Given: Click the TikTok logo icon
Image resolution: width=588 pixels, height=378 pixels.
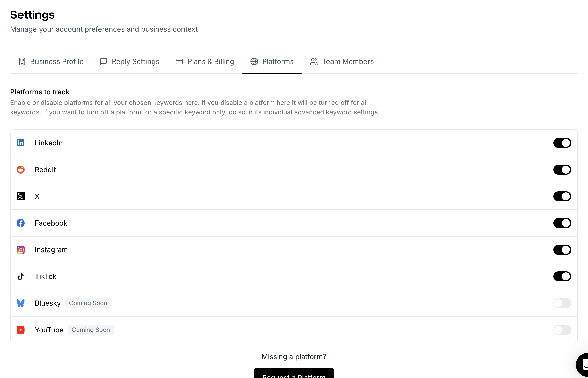Looking at the screenshot, I should [x=21, y=276].
